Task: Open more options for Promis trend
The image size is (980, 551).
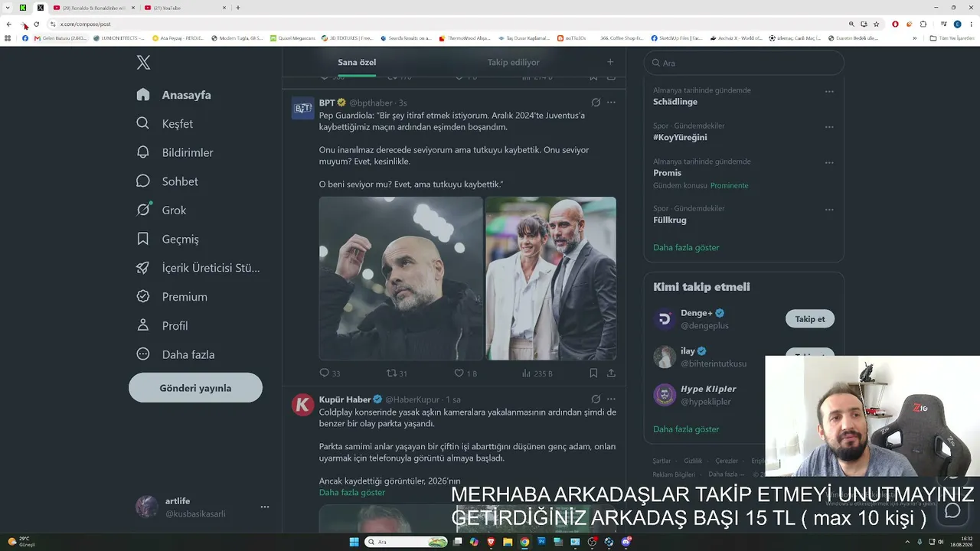Action: pos(829,163)
